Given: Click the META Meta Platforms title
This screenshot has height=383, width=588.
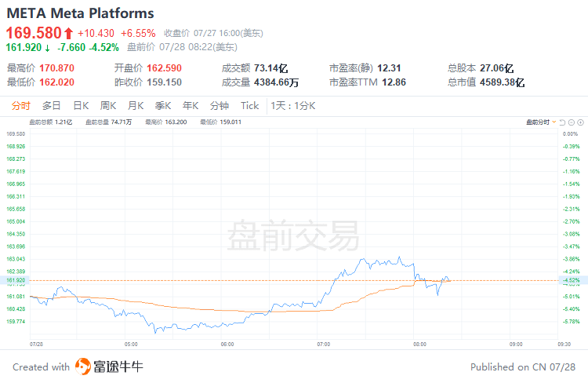Looking at the screenshot, I should pos(80,13).
